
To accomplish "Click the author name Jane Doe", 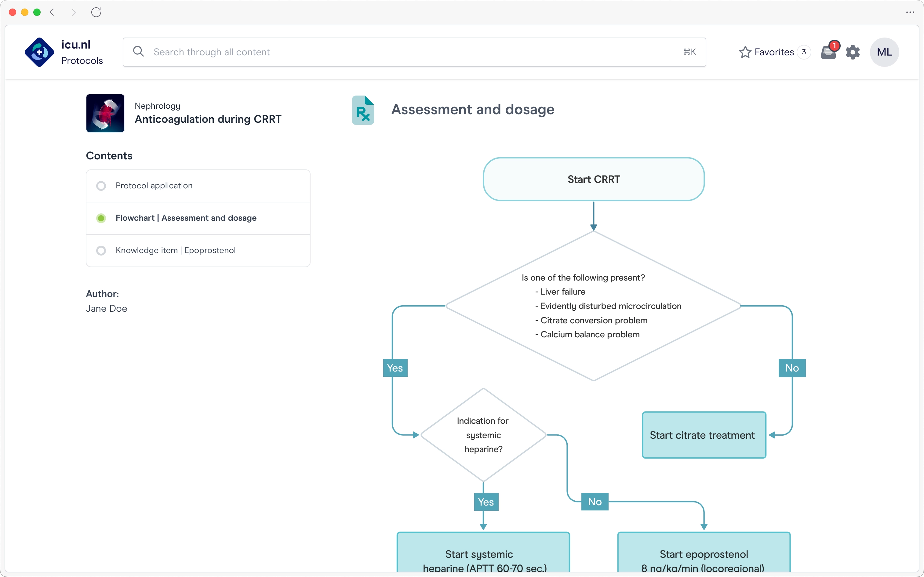I will [x=107, y=308].
